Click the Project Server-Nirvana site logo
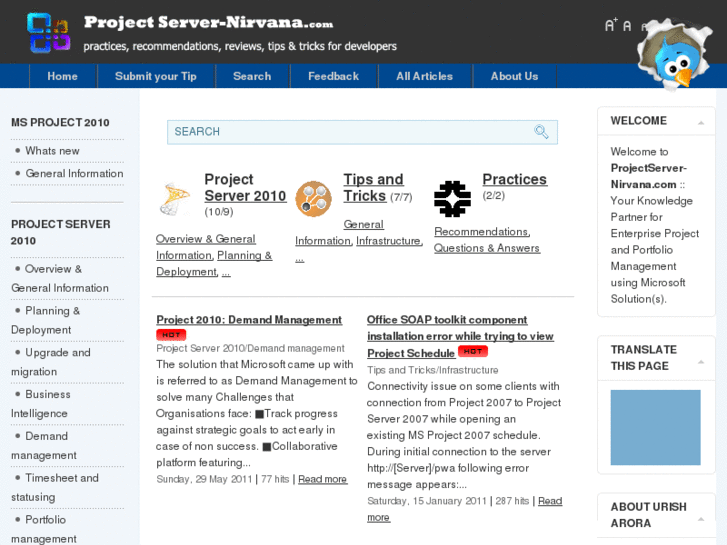727x545 pixels. pyautogui.click(x=49, y=32)
